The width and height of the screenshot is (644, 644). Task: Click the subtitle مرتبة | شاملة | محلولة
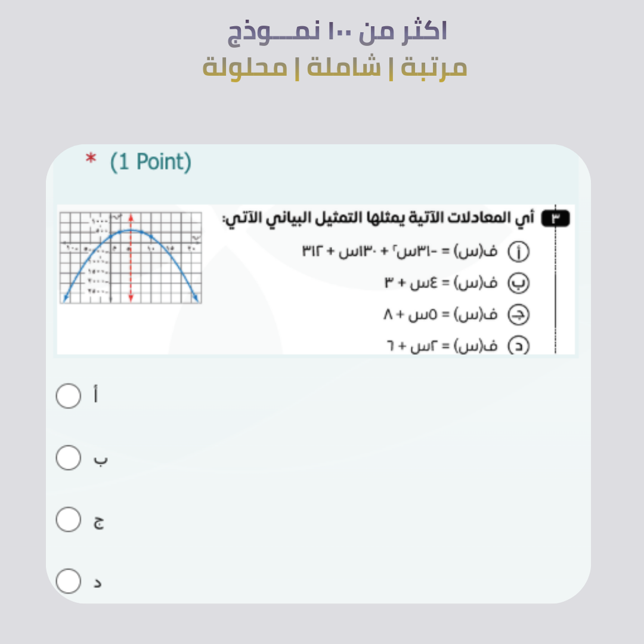click(335, 67)
